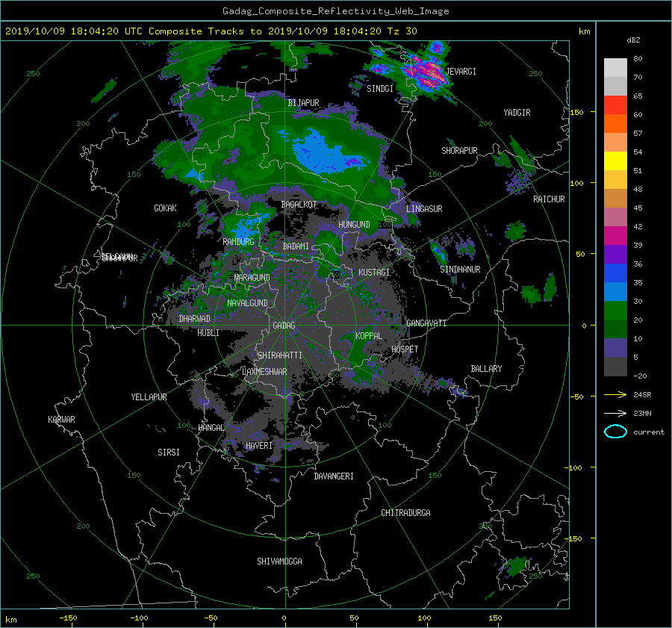Viewport: 672px width, 628px height.
Task: Click the LINGASUR town label
Action: 424,209
